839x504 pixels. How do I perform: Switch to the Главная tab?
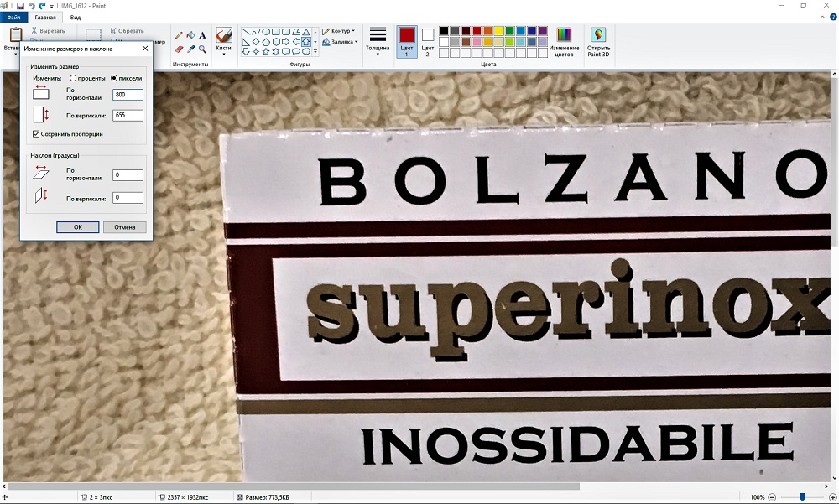coord(45,17)
